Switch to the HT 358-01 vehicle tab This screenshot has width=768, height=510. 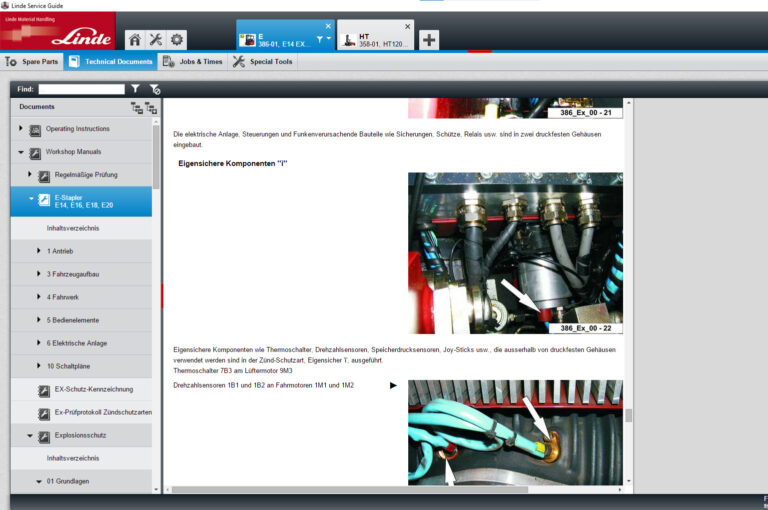point(376,35)
